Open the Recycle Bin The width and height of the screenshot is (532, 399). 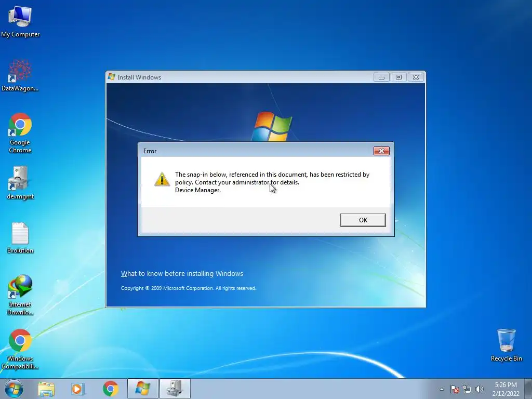[x=506, y=345]
